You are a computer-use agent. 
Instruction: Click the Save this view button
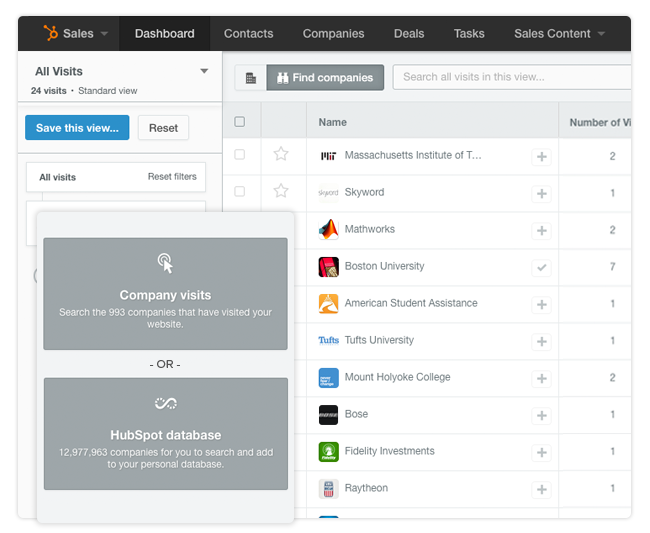[77, 128]
